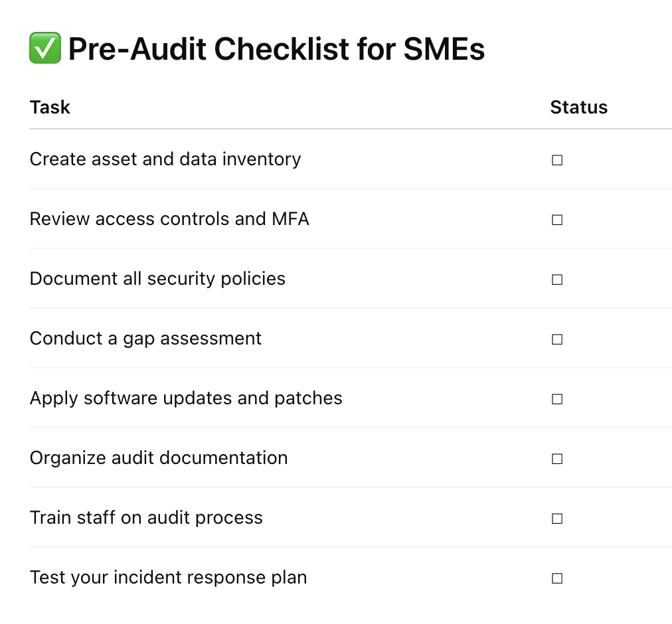This screenshot has width=672, height=624.
Task: Select the 'Train staff on audit process' text
Action: pos(146,518)
